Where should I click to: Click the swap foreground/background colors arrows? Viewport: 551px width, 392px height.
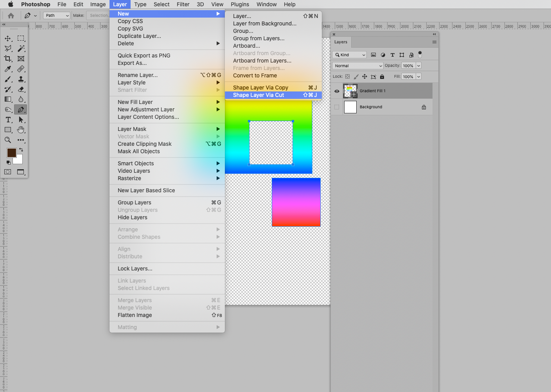tap(21, 150)
